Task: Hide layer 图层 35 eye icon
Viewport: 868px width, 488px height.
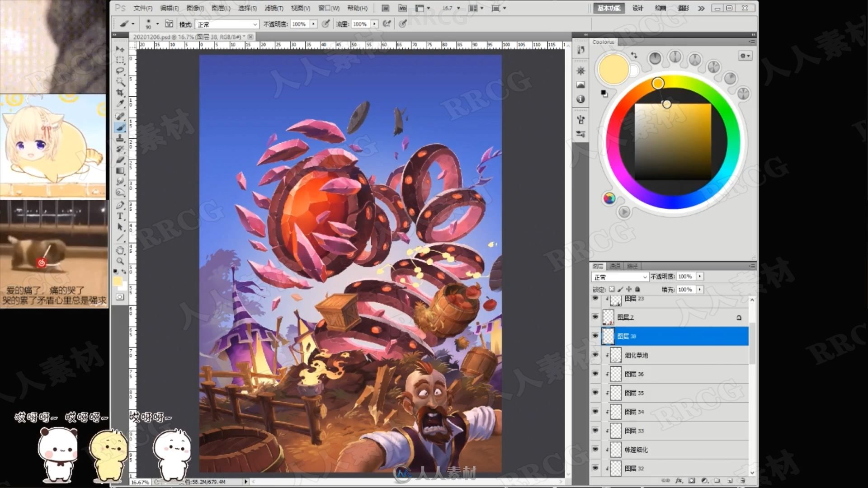Action: pos(595,393)
